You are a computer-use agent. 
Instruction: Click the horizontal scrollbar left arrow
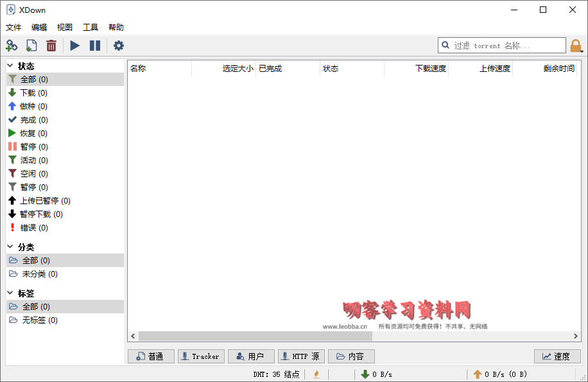pyautogui.click(x=133, y=336)
